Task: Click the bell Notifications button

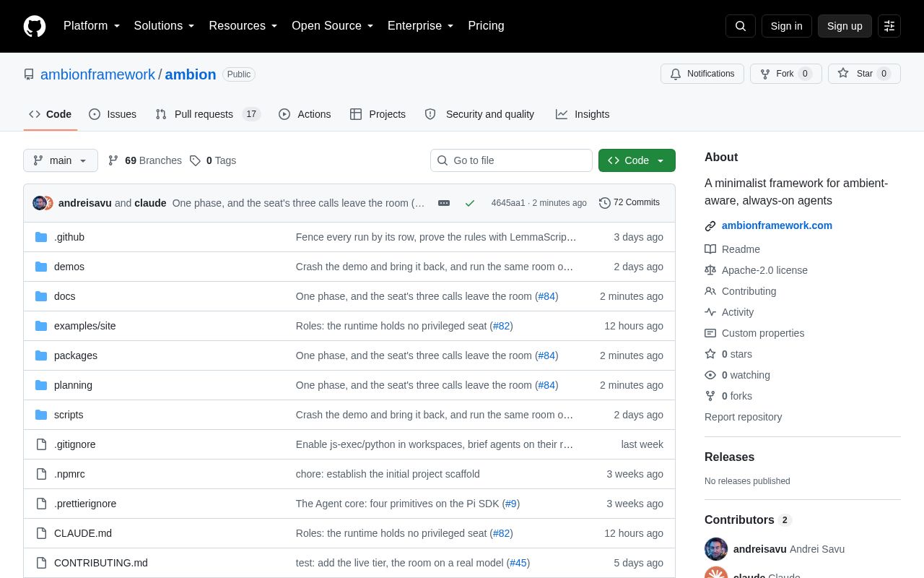Action: [x=702, y=74]
